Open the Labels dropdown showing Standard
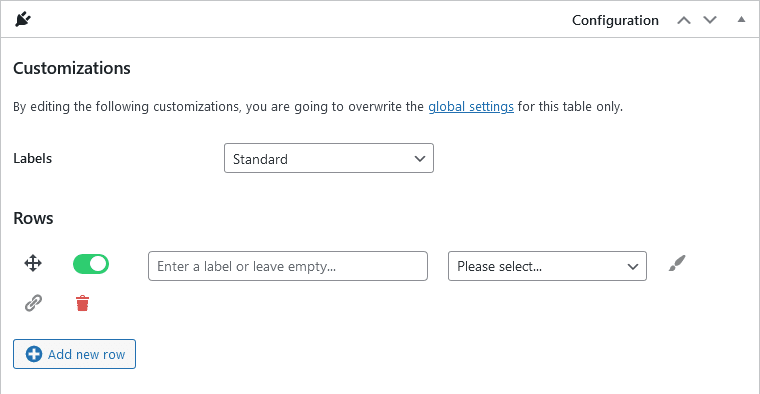Screen dimensions: 760x394 (329, 158)
